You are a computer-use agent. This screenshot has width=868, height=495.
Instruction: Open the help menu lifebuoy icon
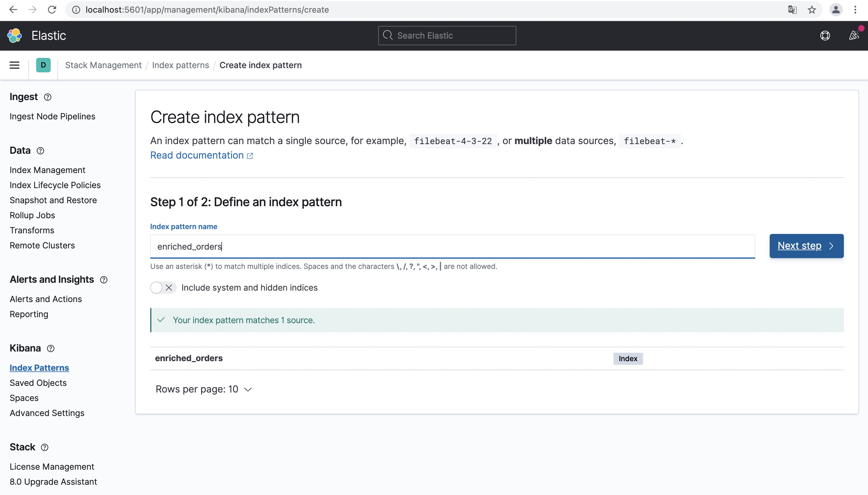[x=825, y=36]
